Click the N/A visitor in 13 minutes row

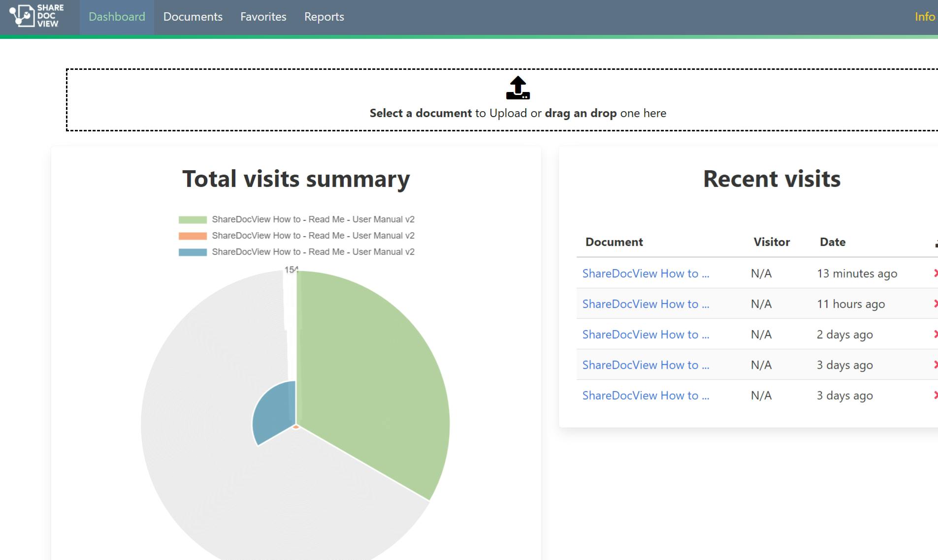pos(761,274)
